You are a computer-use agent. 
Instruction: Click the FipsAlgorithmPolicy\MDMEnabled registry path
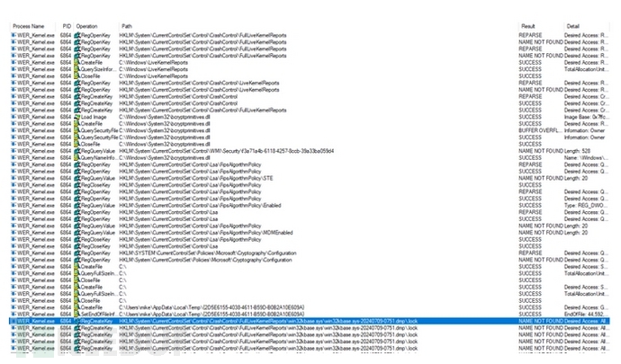click(x=206, y=233)
